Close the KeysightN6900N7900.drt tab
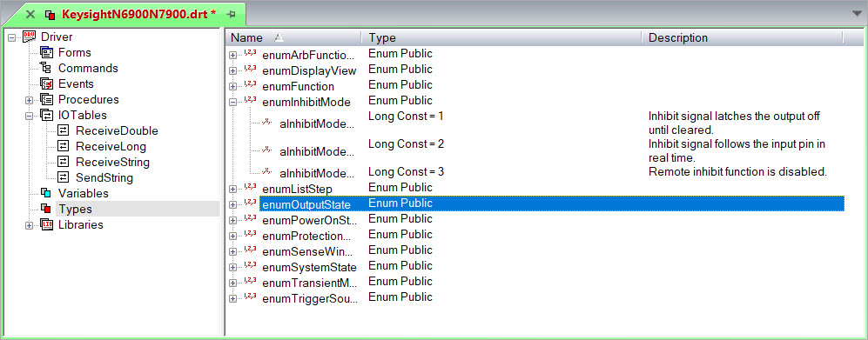The height and width of the screenshot is (340, 868). click(30, 14)
